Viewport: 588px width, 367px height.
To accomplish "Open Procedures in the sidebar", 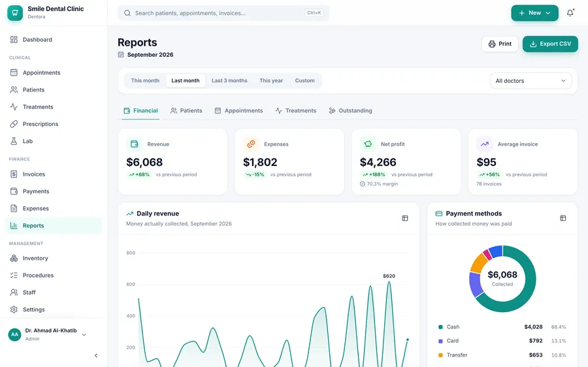I will tap(54, 276).
